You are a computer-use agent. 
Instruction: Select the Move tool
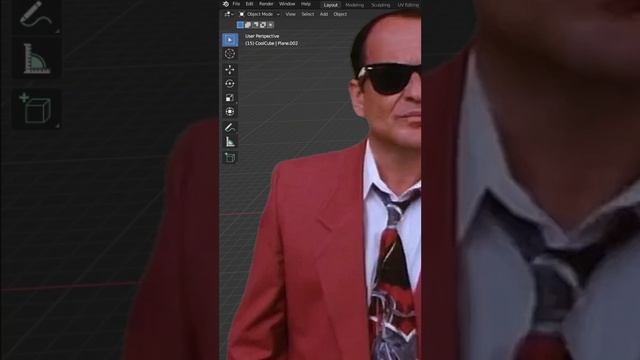pyautogui.click(x=230, y=70)
